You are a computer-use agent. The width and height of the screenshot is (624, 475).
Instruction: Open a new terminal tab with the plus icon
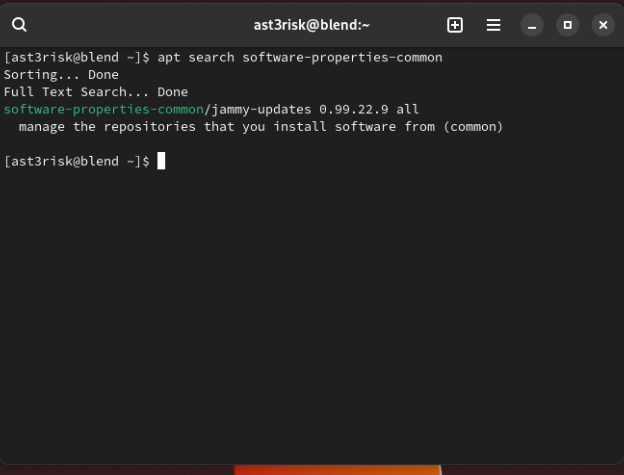pyautogui.click(x=455, y=25)
